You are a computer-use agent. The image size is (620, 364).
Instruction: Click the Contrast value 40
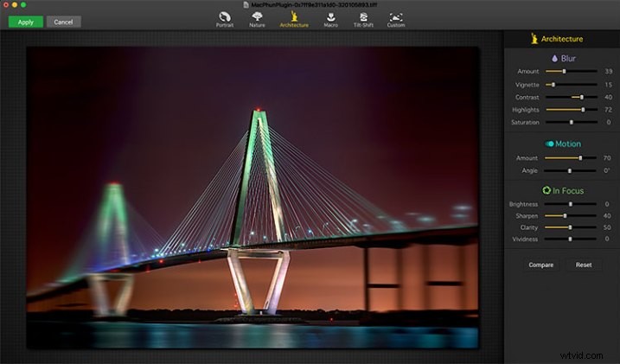point(609,97)
